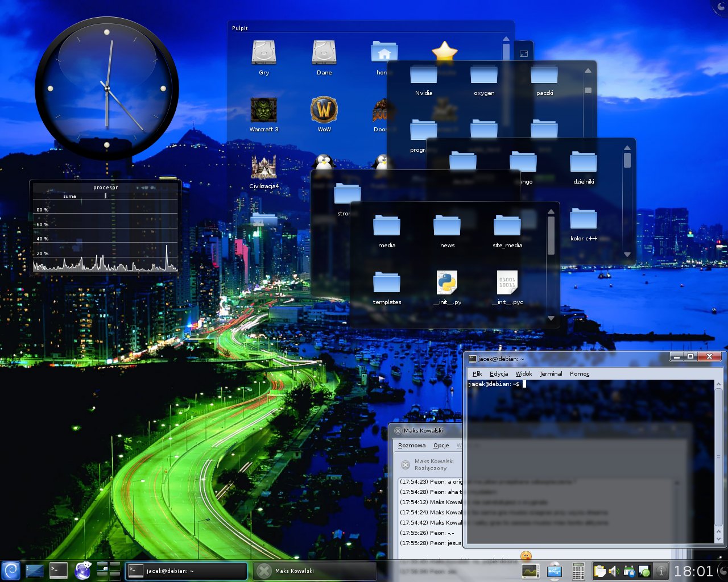Click the volume speaker icon in system tray
The height and width of the screenshot is (582, 728).
614,571
